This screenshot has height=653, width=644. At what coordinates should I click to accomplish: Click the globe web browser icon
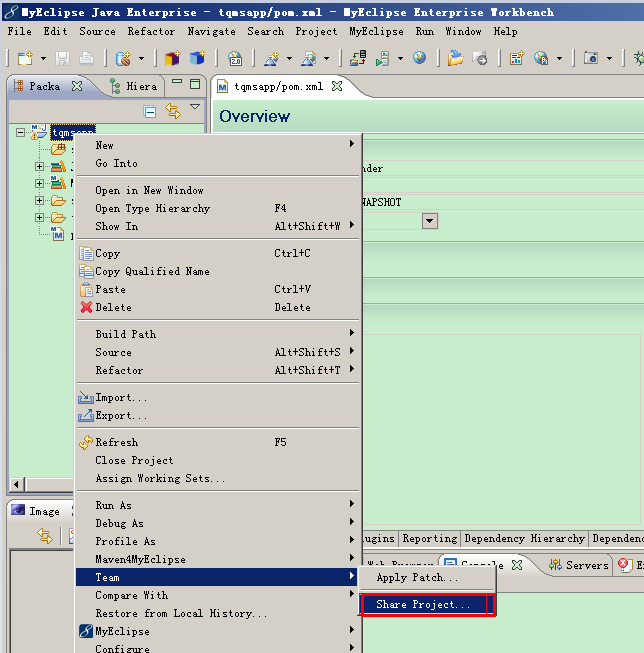(419, 57)
